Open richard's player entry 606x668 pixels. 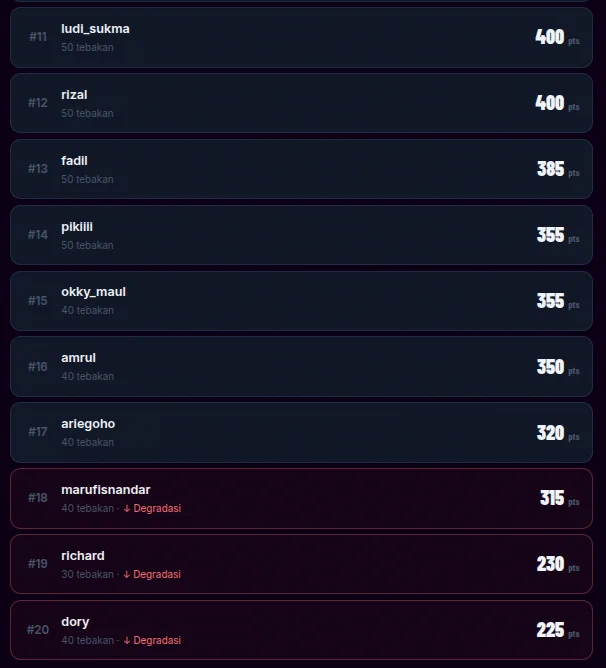click(301, 564)
